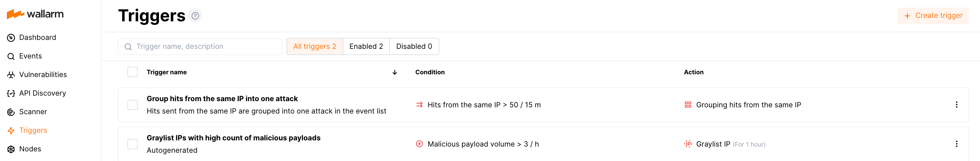
Task: Open Nodes from the sidebar
Action: [30, 149]
